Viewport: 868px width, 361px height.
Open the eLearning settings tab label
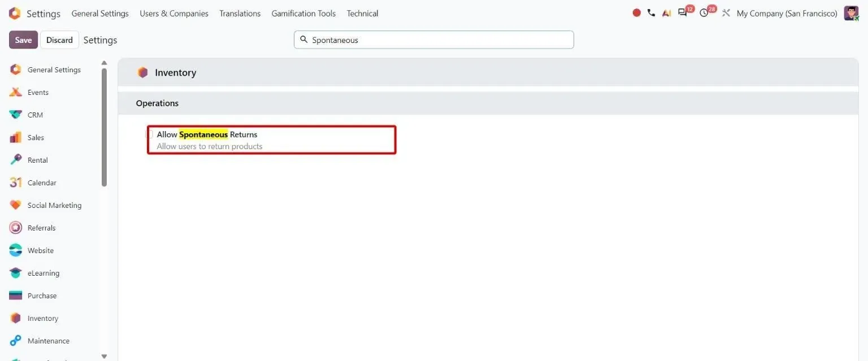pyautogui.click(x=44, y=273)
